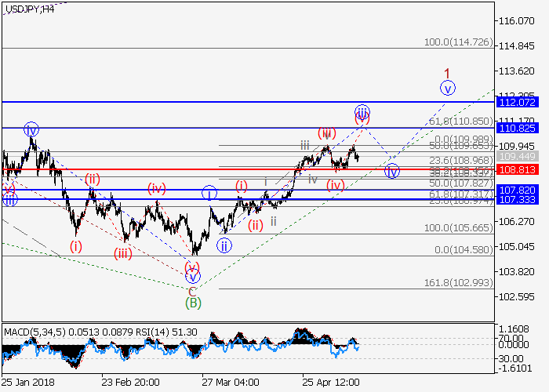This screenshot has height=392, width=549.
Task: Click the 25 Apr 12:00 time axis label
Action: pos(332,383)
